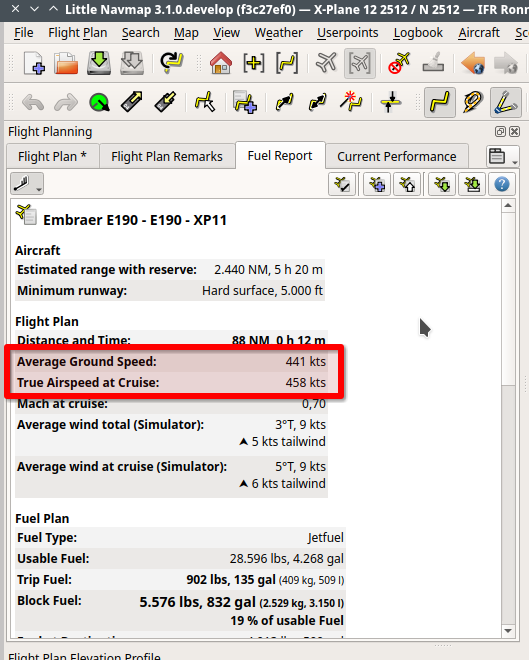Open wind source dropdown in Fuel Report
529x660 pixels.
point(27,184)
